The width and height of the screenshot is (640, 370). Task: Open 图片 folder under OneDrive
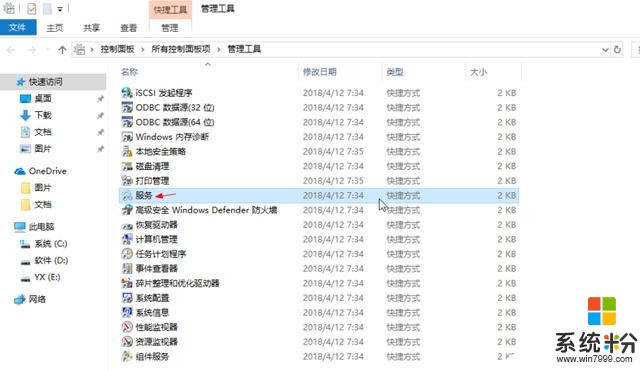(43, 188)
